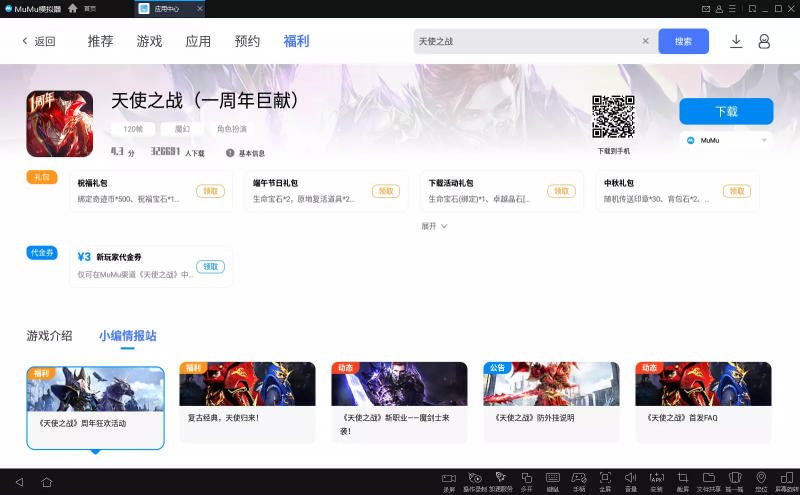Click the 120帧 tag
The width and height of the screenshot is (800, 495).
[133, 129]
